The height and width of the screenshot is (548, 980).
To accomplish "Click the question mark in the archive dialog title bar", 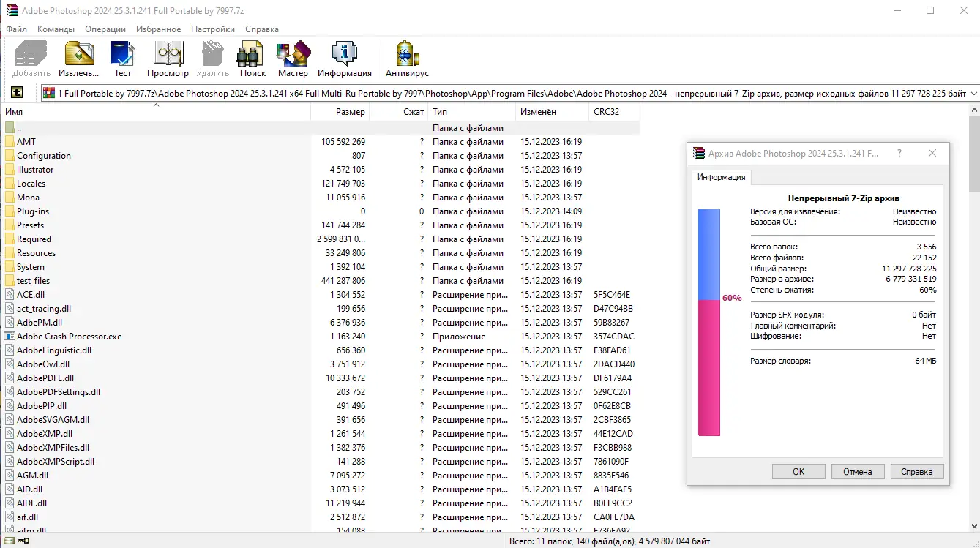I will pyautogui.click(x=899, y=154).
